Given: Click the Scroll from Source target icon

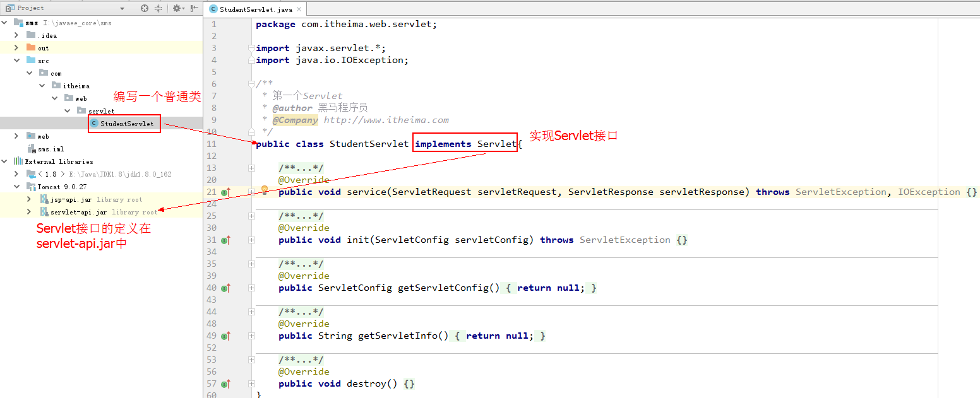Looking at the screenshot, I should pos(145,8).
